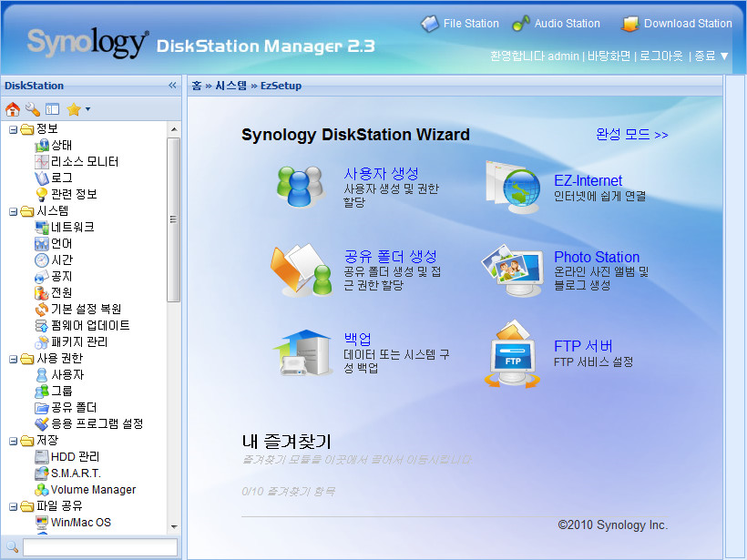
Task: Click 로그아웃 to sign out
Action: [x=661, y=56]
